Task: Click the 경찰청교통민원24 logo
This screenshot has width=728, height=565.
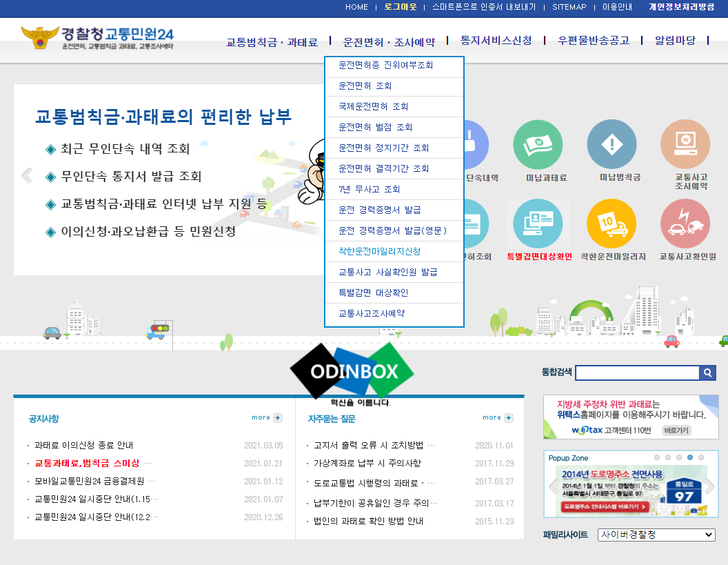Action: (x=97, y=38)
